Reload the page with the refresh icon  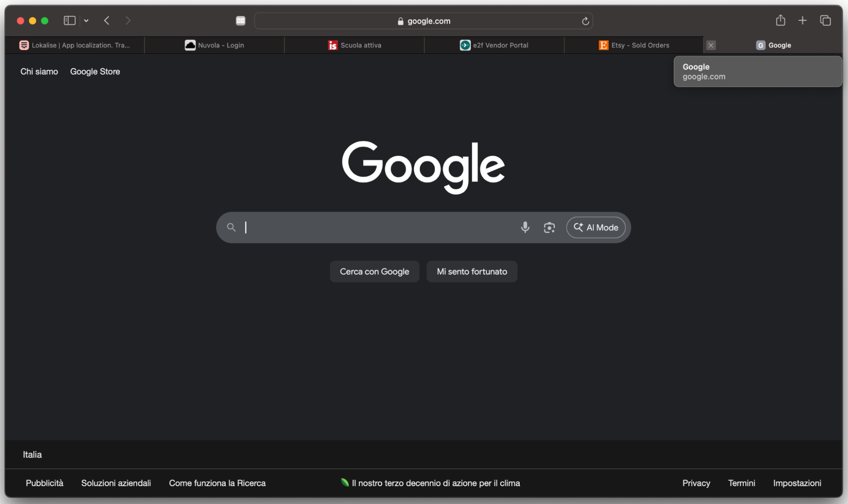pos(585,20)
